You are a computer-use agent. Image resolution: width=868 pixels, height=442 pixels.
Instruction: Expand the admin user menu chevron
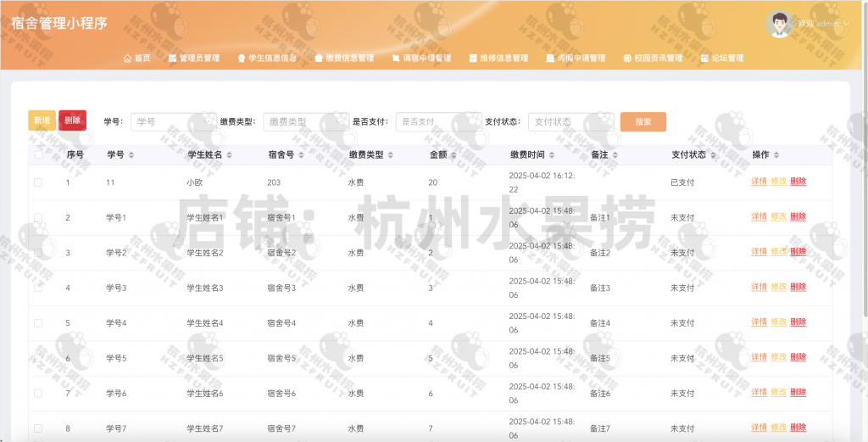pyautogui.click(x=846, y=24)
